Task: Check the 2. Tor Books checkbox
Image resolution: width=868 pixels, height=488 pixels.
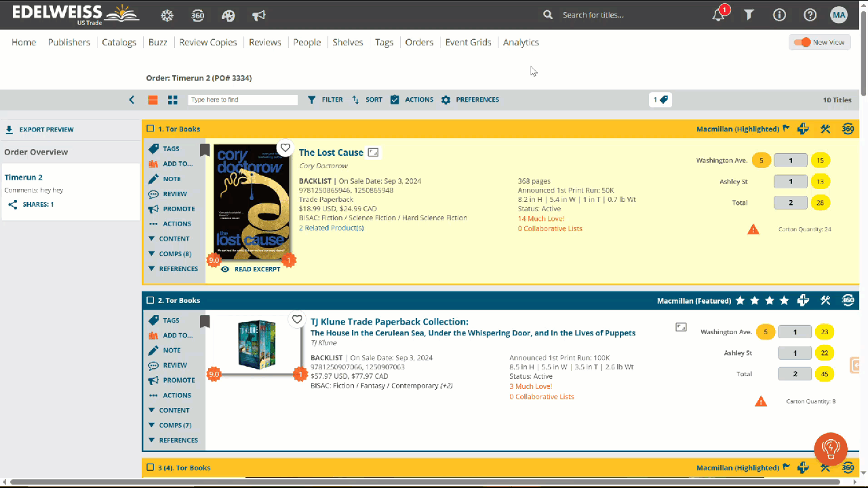Action: click(151, 300)
